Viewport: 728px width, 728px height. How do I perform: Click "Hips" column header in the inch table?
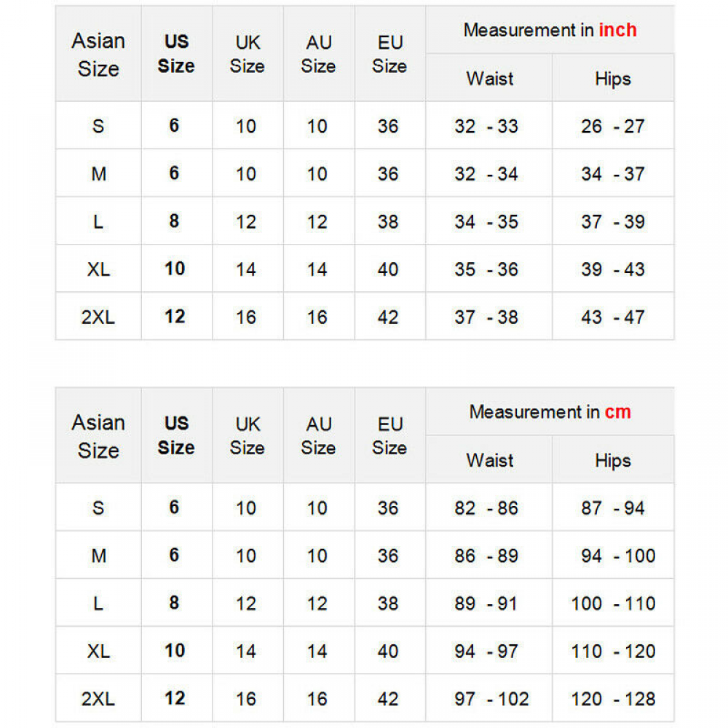pyautogui.click(x=613, y=79)
